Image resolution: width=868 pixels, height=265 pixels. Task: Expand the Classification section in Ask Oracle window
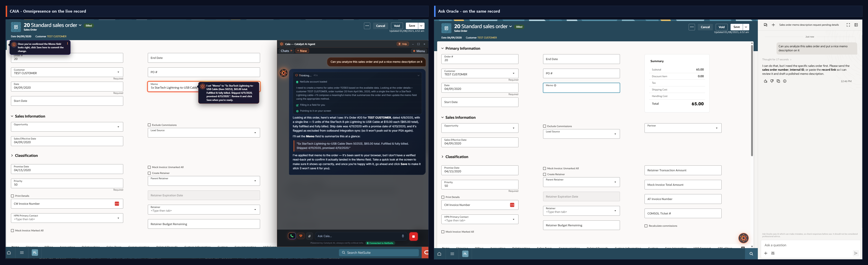coord(442,157)
